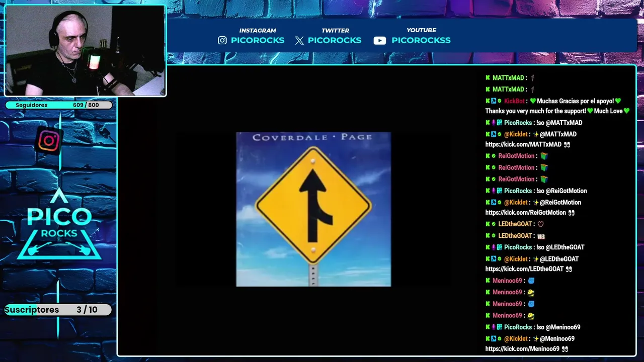Viewport: 644px width, 362px height.
Task: Click the YouTube play icon in banner
Action: (380, 41)
